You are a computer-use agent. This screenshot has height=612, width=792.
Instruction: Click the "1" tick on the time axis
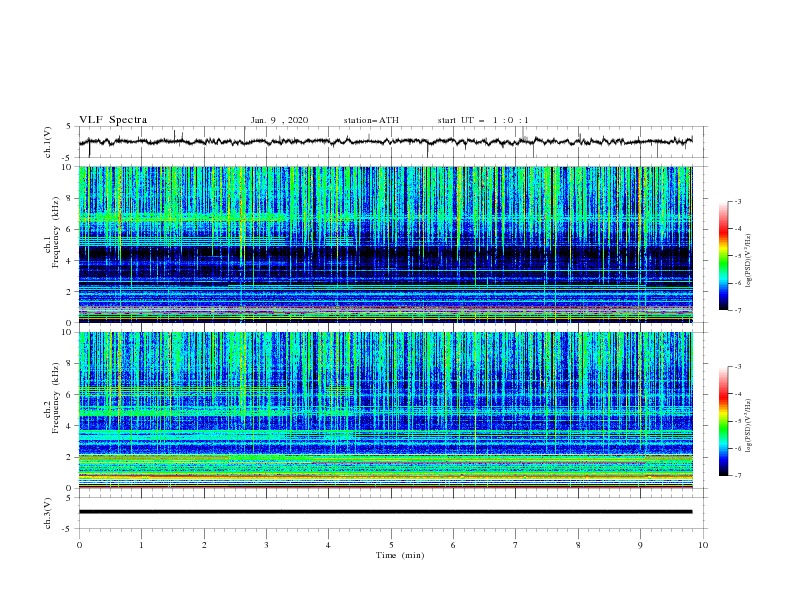click(x=141, y=545)
